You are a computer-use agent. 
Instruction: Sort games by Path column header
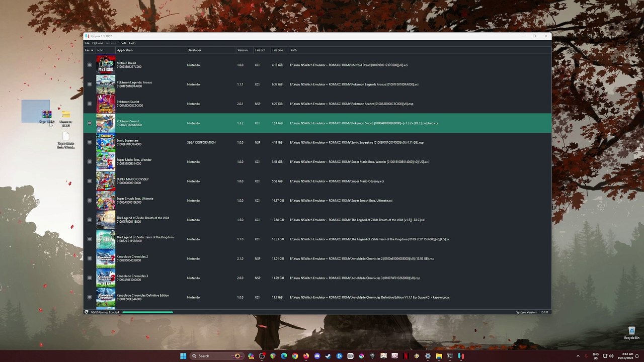293,50
